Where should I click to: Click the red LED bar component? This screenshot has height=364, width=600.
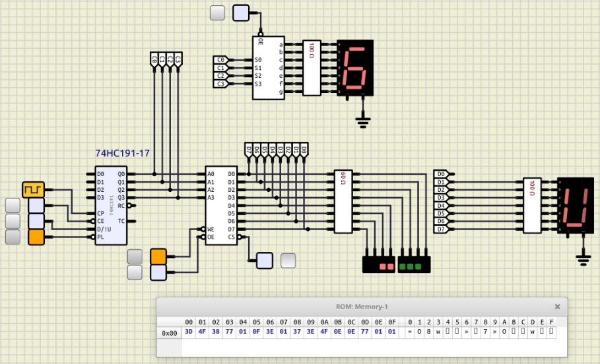coord(378,264)
